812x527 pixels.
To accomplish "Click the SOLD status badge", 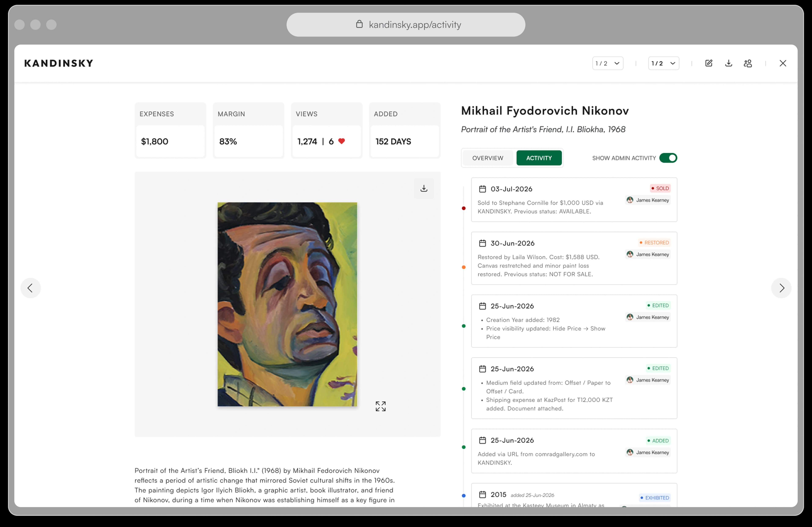I will pyautogui.click(x=660, y=188).
